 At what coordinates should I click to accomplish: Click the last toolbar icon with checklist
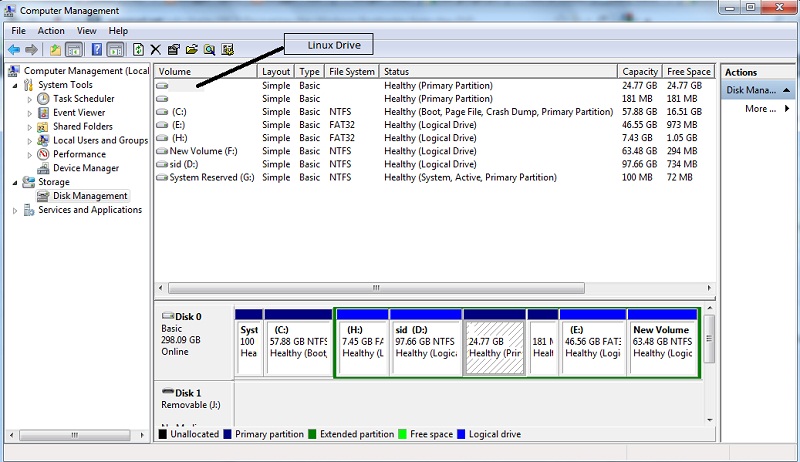[228, 49]
